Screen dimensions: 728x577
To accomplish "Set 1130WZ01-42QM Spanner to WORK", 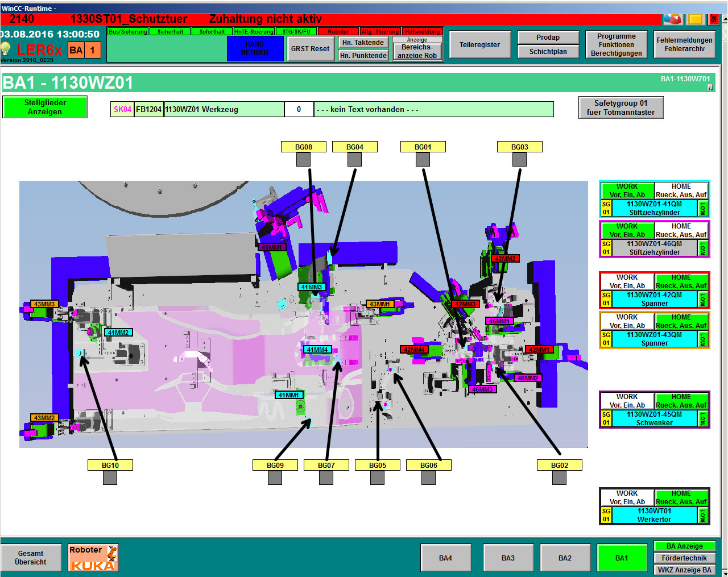I will 627,281.
